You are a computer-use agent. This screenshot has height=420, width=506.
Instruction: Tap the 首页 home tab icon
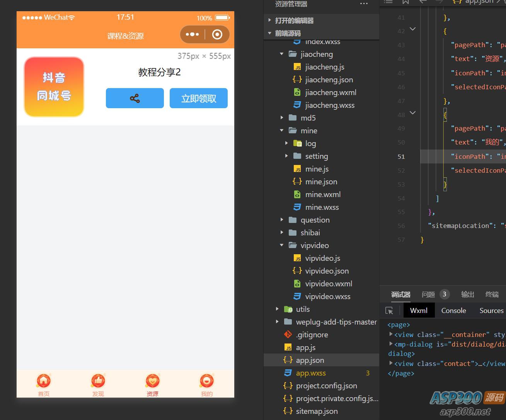point(44,381)
